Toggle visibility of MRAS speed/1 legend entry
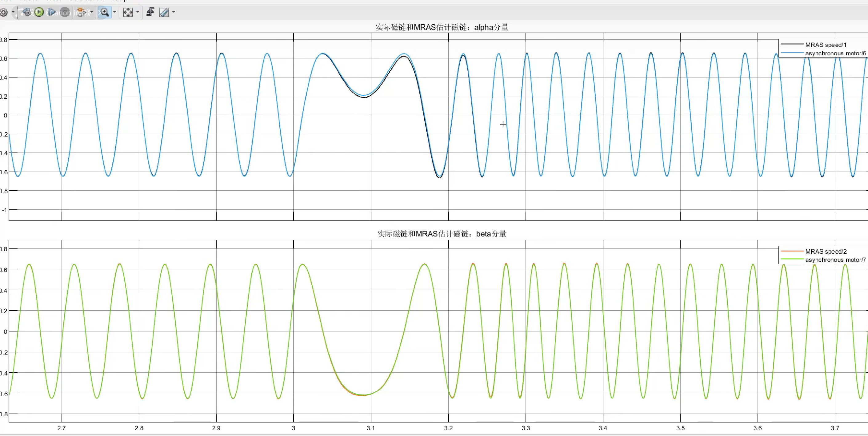This screenshot has height=436, width=868. click(x=826, y=45)
